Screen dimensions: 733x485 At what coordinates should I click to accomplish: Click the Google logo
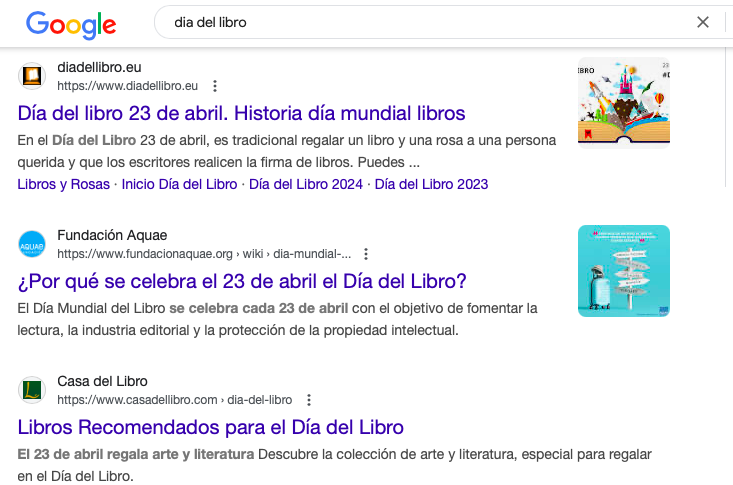coord(71,25)
